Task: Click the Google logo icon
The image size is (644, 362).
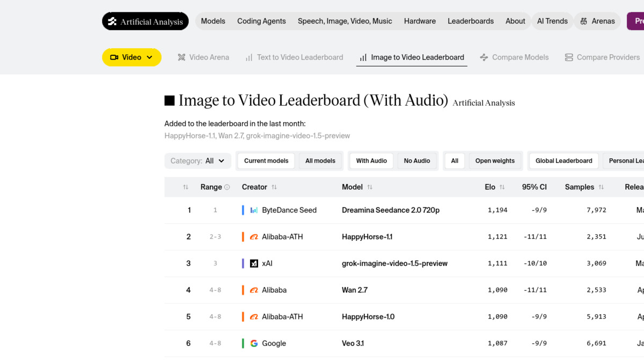Action: [x=254, y=343]
